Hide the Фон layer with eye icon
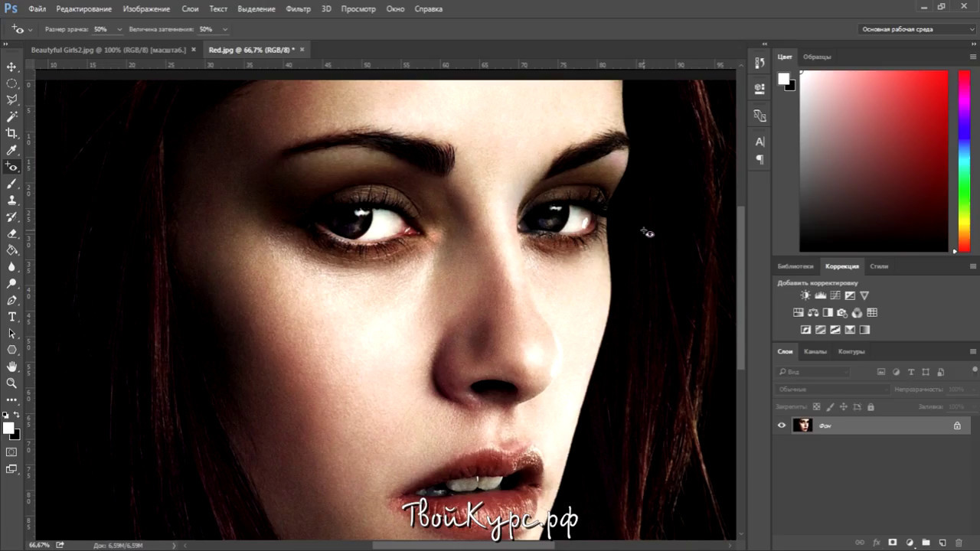The width and height of the screenshot is (980, 551). (782, 425)
